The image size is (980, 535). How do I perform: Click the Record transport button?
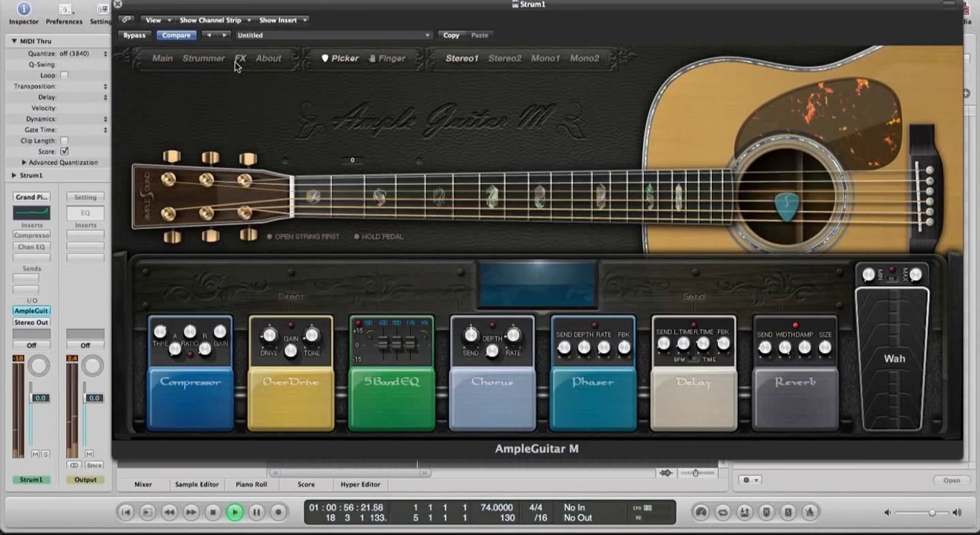pyautogui.click(x=278, y=512)
